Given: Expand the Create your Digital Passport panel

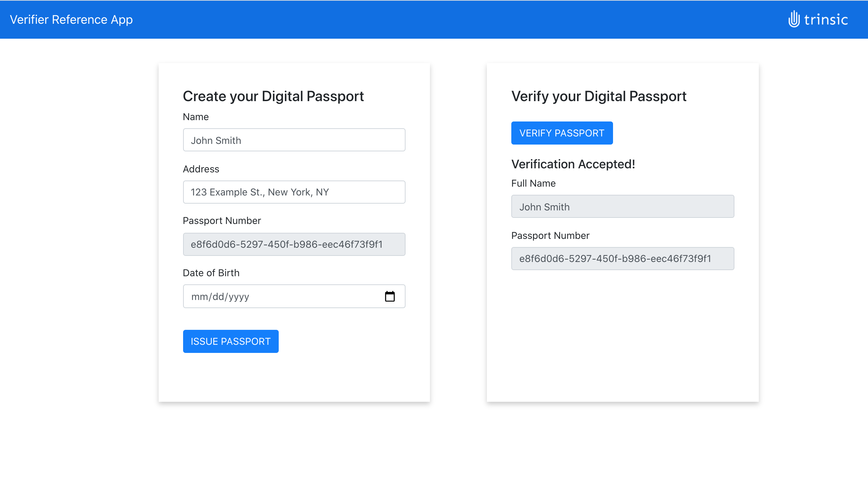Looking at the screenshot, I should click(274, 95).
